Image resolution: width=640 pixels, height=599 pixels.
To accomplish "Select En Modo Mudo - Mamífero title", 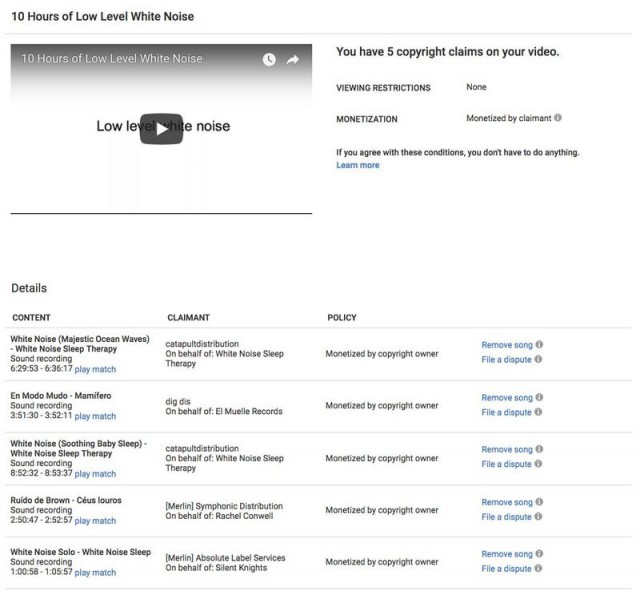I will point(61,395).
